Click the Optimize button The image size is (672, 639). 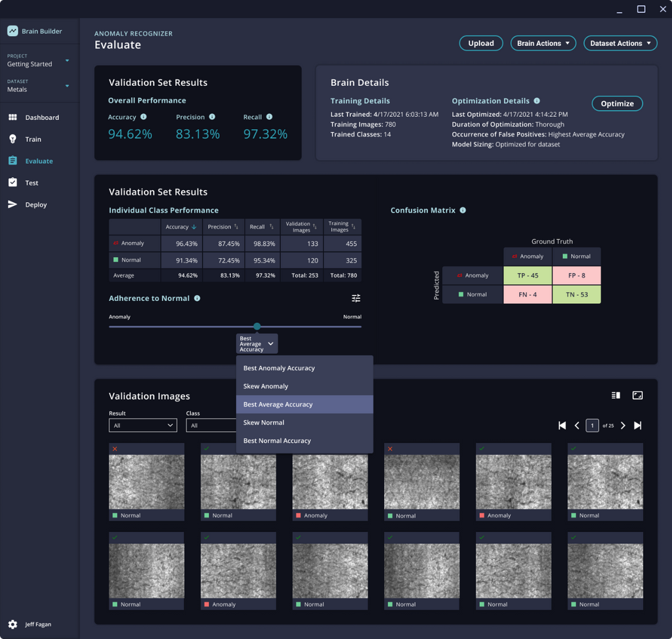click(617, 104)
